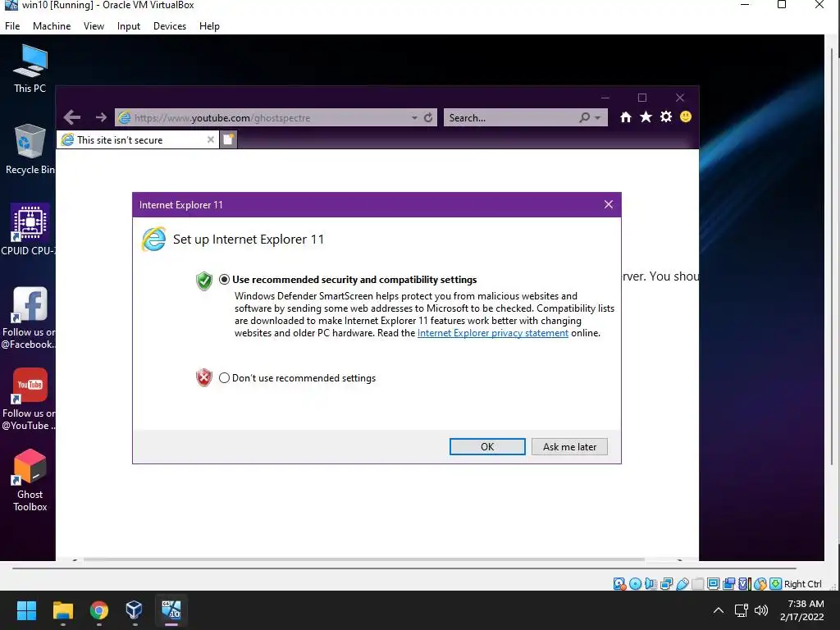Click the VirtualBox audio status icon

point(651,584)
